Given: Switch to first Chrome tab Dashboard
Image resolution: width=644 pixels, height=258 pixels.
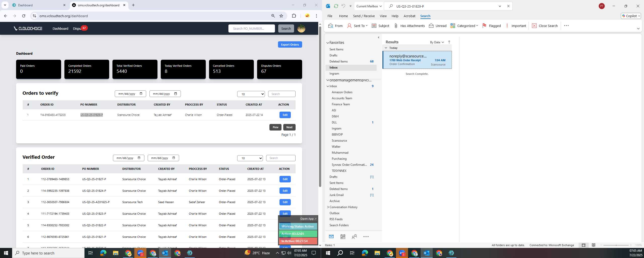Looking at the screenshot, I should pyautogui.click(x=38, y=5).
